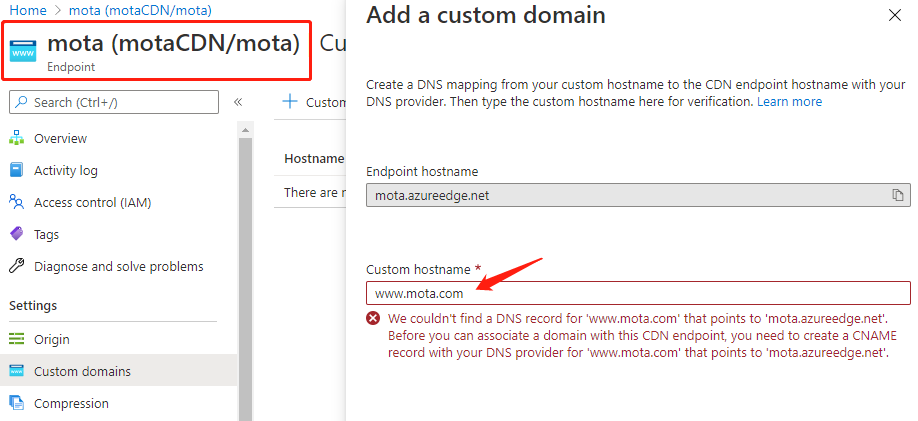Open Diagnose and solve problems
Viewport: 918px width, 421px height.
pyautogui.click(x=119, y=266)
